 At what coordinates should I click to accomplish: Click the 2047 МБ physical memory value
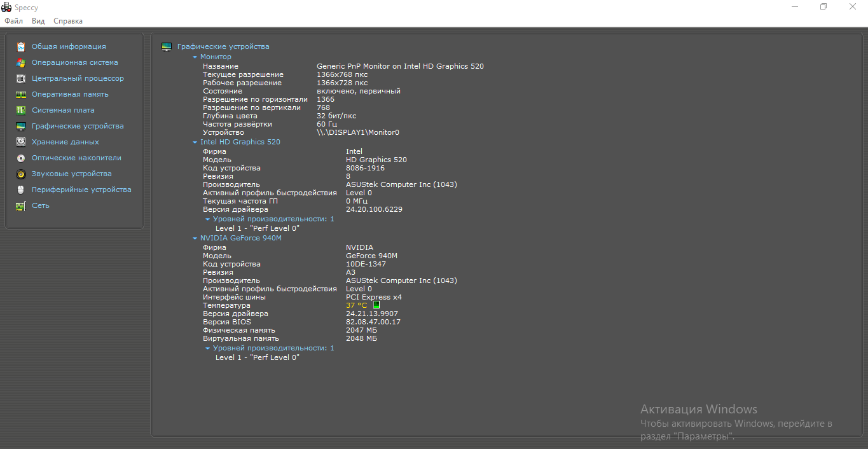361,330
